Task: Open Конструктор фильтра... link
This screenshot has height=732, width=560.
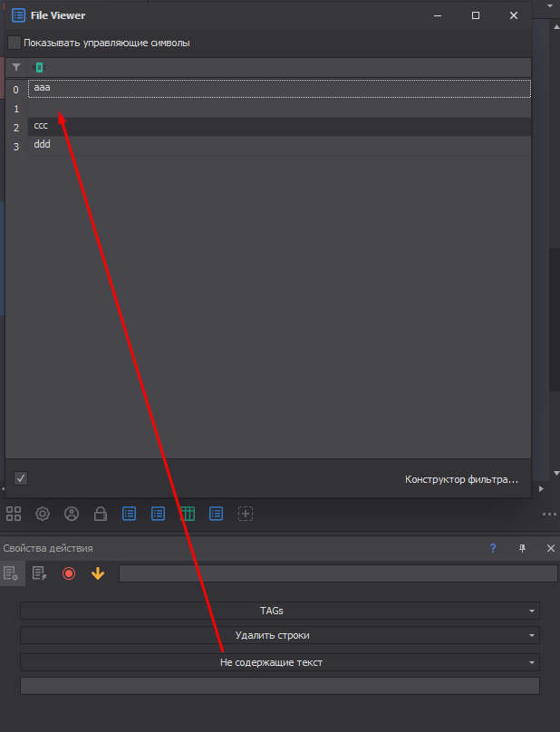Action: tap(461, 479)
